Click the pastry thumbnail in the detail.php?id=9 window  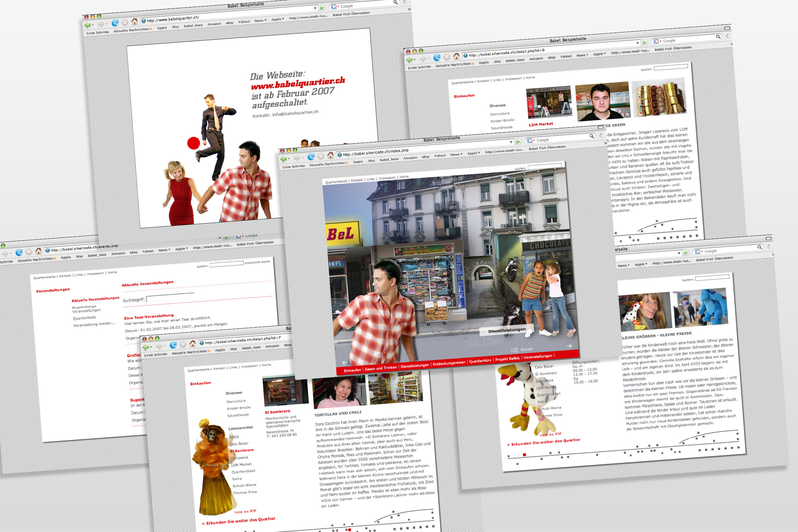[x=659, y=98]
